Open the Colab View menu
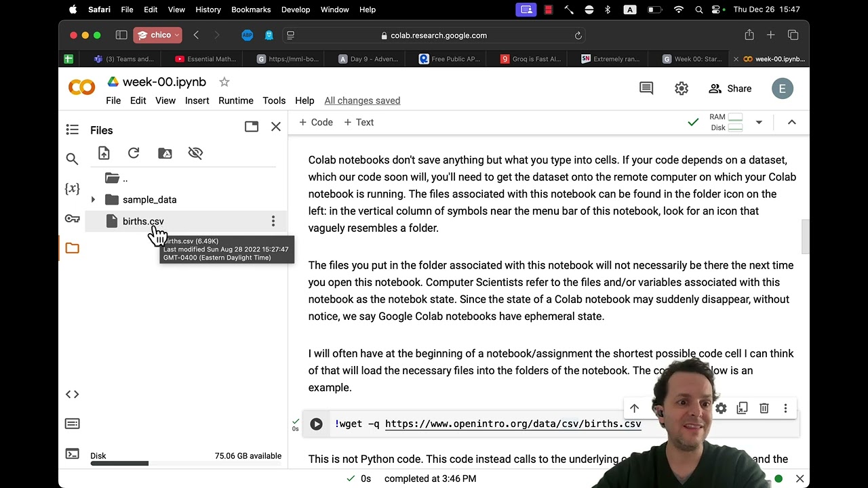 (165, 100)
